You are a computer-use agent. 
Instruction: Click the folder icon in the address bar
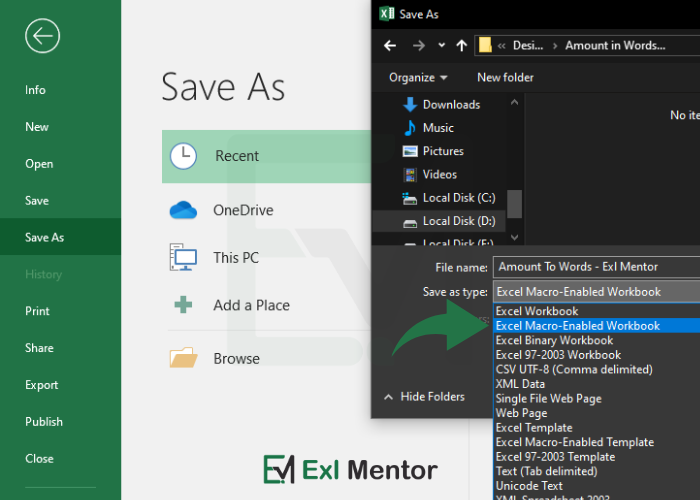[x=485, y=45]
